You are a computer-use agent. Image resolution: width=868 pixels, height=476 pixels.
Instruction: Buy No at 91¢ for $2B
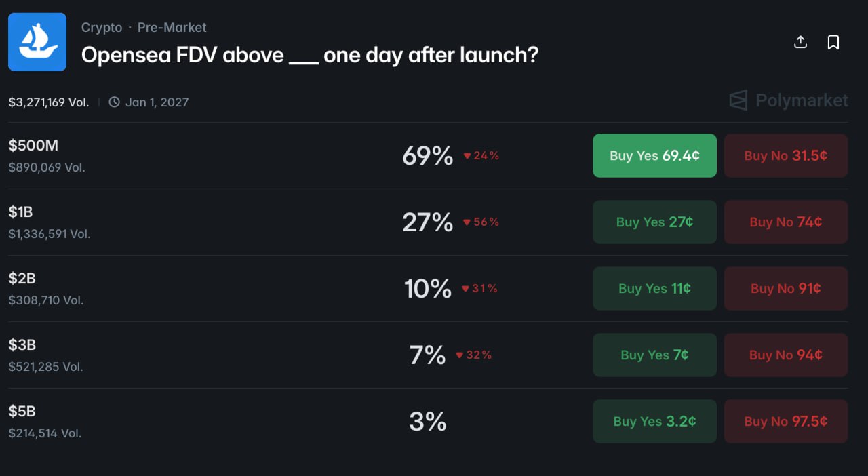pos(785,288)
